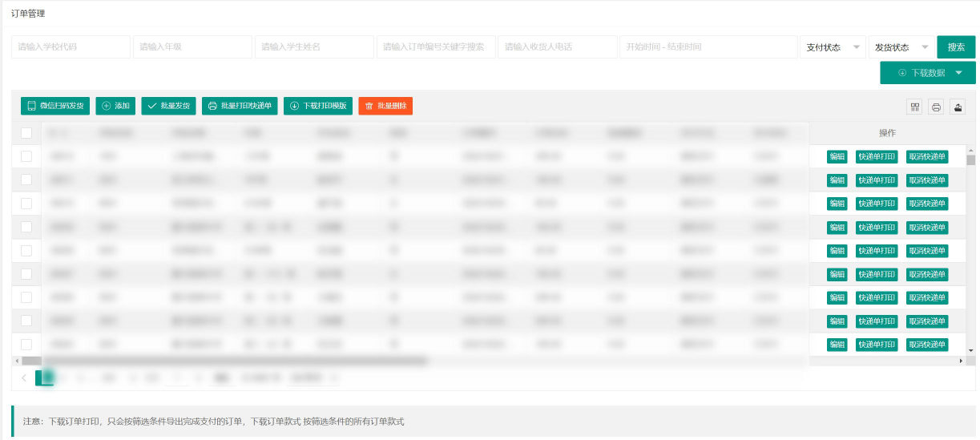980x440 pixels.
Task: Click 取消快递单 in the sixth row
Action: pos(927,274)
